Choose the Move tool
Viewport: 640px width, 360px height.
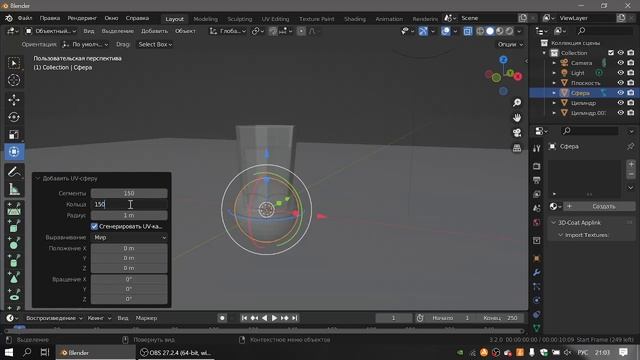point(14,100)
